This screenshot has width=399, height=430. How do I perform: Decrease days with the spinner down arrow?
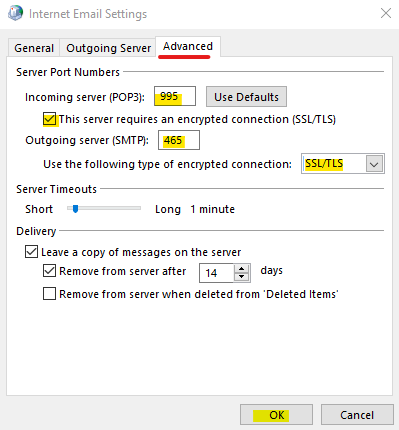(242, 277)
